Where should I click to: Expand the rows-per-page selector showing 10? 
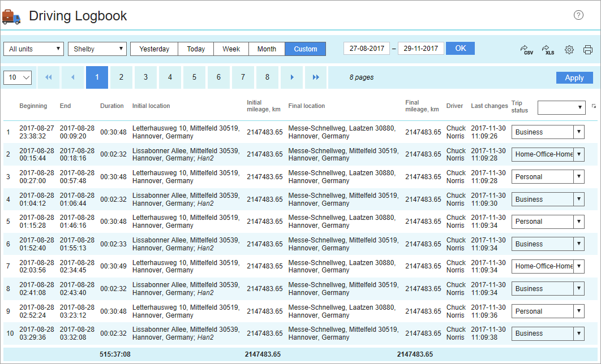pyautogui.click(x=18, y=77)
